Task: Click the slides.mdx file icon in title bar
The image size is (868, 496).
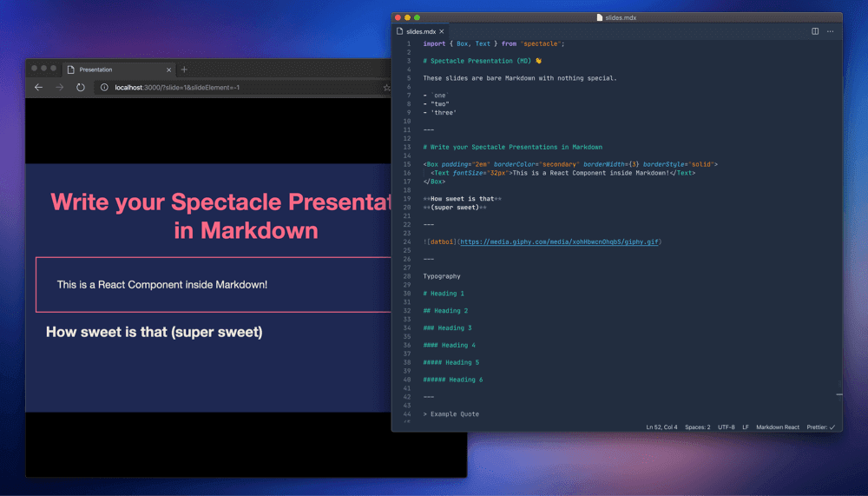Action: 600,17
